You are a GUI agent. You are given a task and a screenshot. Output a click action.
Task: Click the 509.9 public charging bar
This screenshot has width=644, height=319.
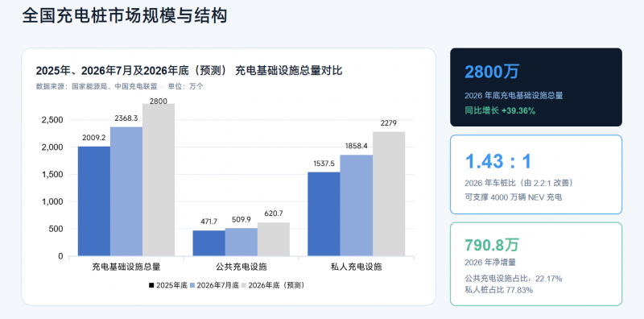[x=241, y=242]
